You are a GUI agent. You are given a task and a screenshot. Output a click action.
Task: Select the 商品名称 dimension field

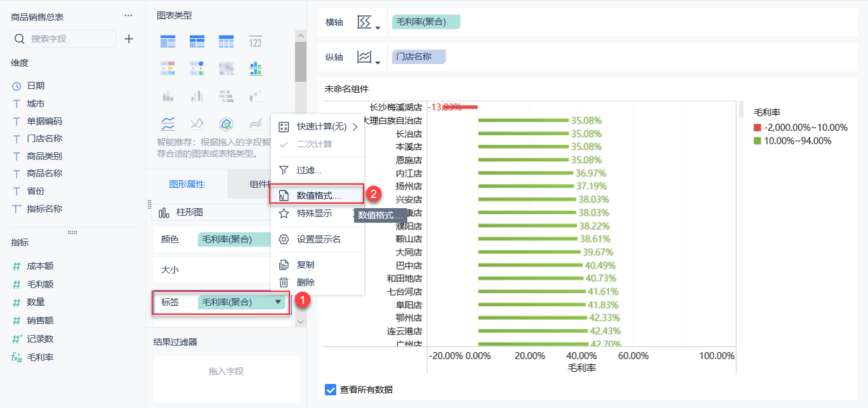[x=44, y=173]
